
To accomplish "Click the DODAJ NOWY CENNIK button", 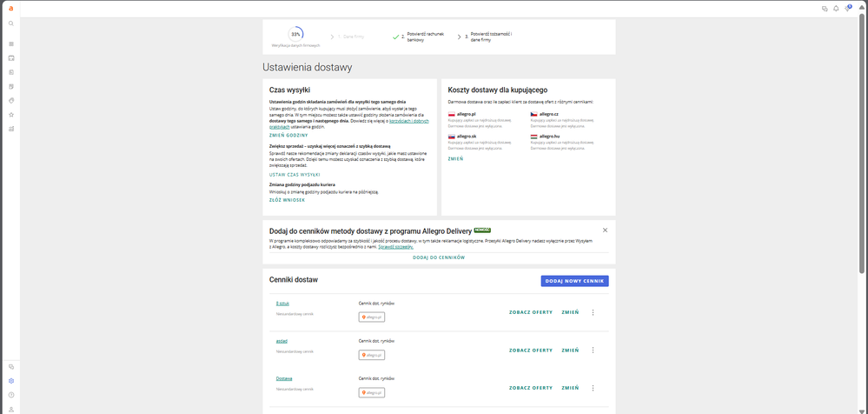I will pyautogui.click(x=574, y=281).
